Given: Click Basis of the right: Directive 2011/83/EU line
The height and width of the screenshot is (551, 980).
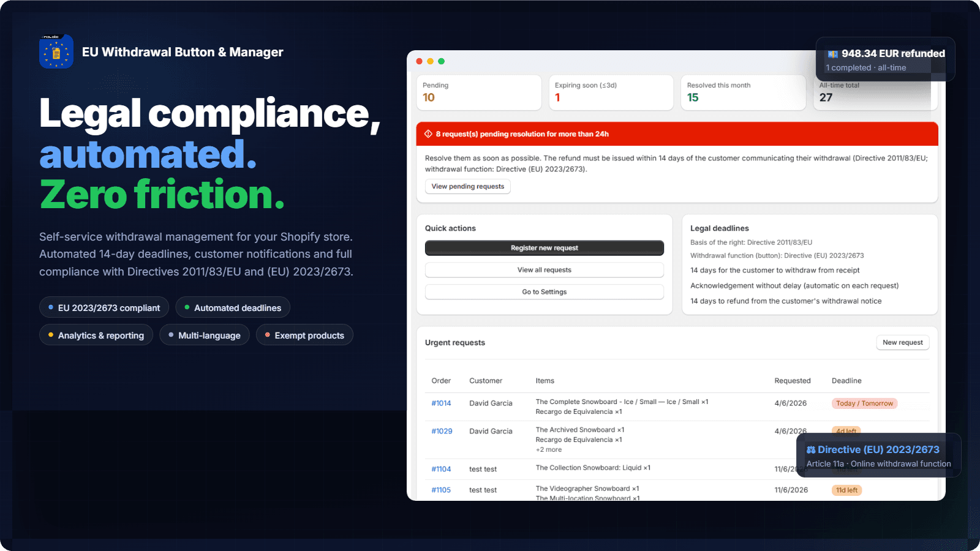Looking at the screenshot, I should point(751,242).
